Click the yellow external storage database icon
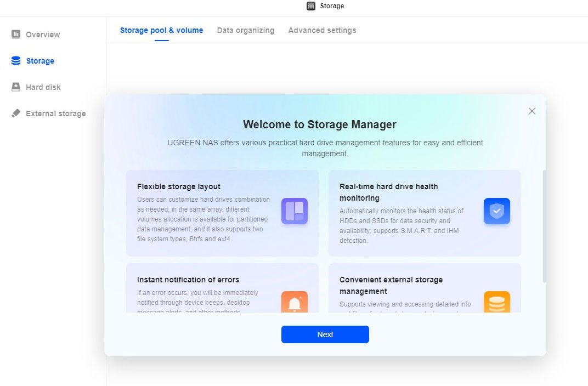This screenshot has width=588, height=386. [x=496, y=302]
